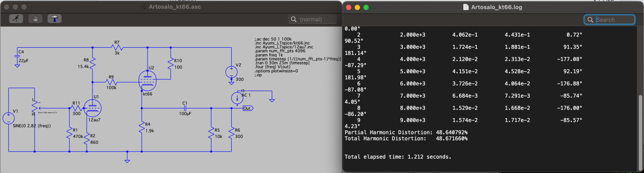Select resistor R9 100k symbol
644x173 pixels.
(111, 82)
